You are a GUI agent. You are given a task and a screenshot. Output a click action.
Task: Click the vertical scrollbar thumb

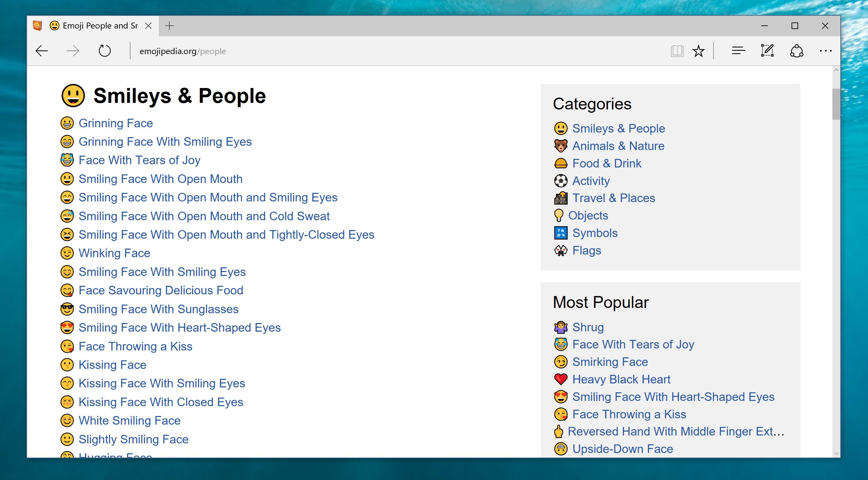(836, 104)
